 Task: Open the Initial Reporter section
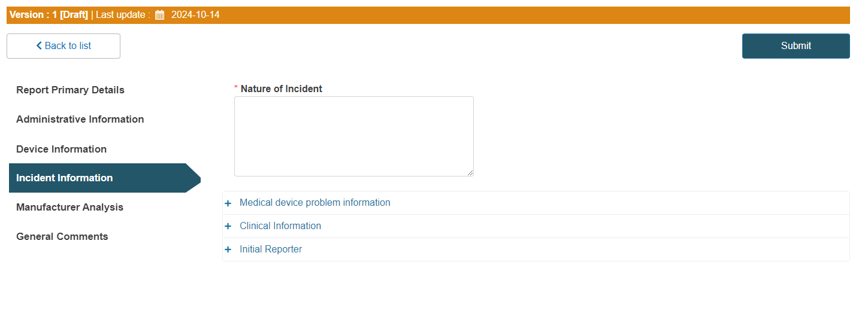coord(271,249)
